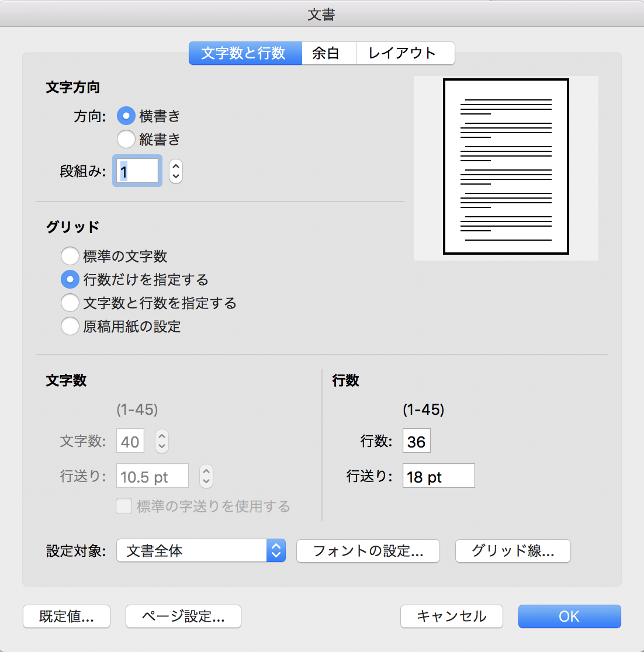Select 文字数と行数を指定する grid option
Image resolution: width=644 pixels, height=652 pixels.
[x=70, y=303]
